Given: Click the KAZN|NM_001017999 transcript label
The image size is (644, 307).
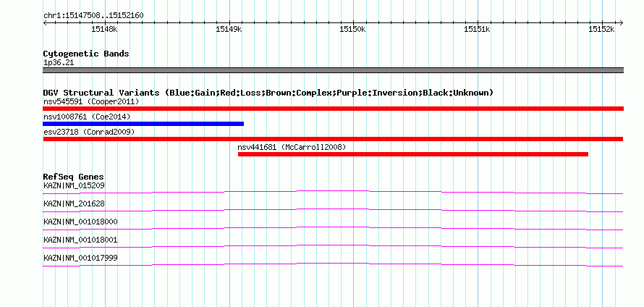Looking at the screenshot, I should [80, 258].
